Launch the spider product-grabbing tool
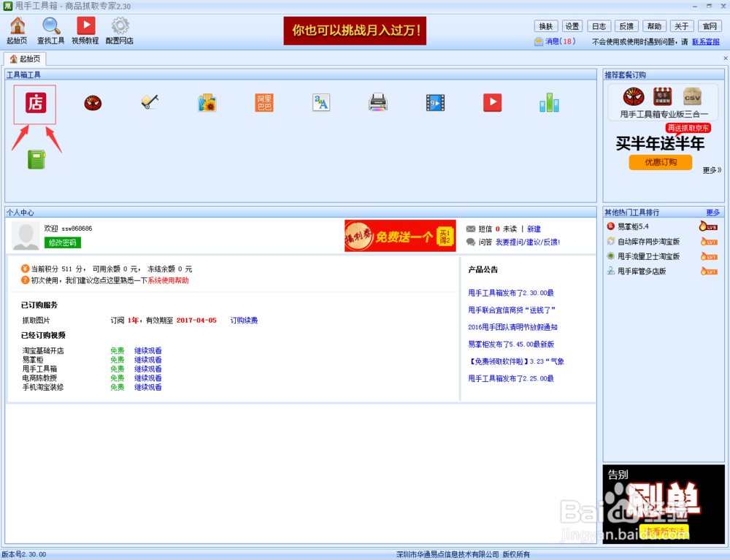The image size is (730, 560). [x=92, y=102]
